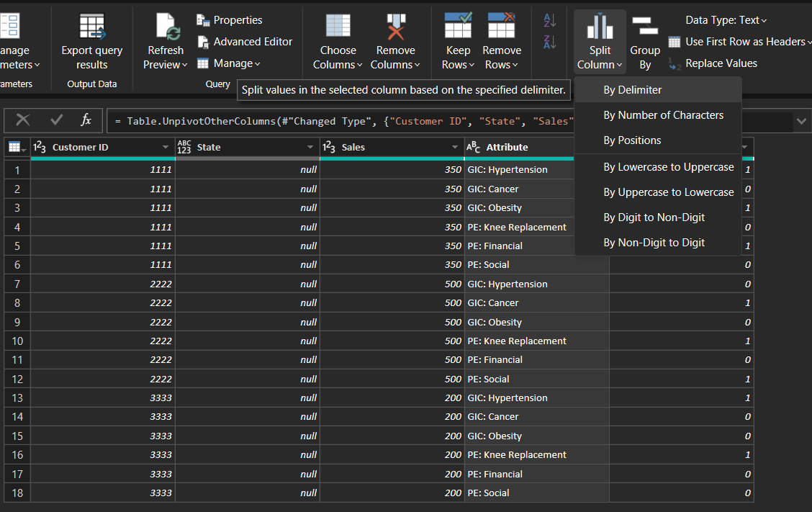
Task: Click the Group By icon
Action: click(x=645, y=25)
